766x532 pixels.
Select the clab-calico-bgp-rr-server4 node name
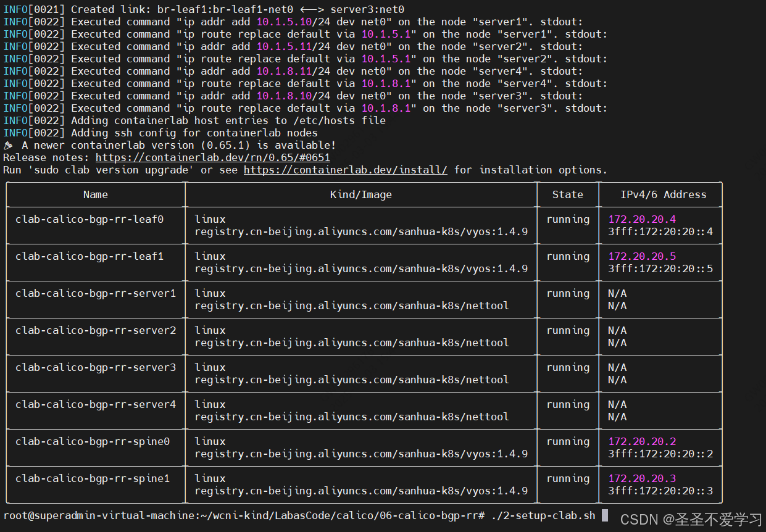[x=96, y=405]
